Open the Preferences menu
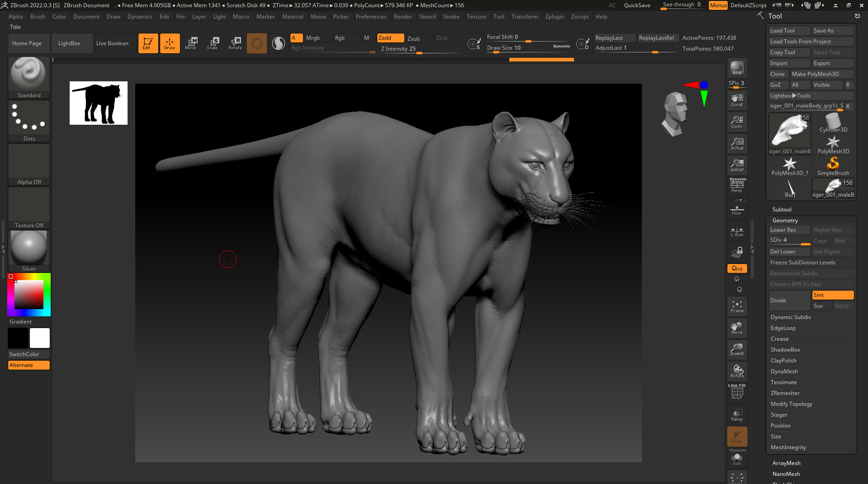 coord(371,17)
